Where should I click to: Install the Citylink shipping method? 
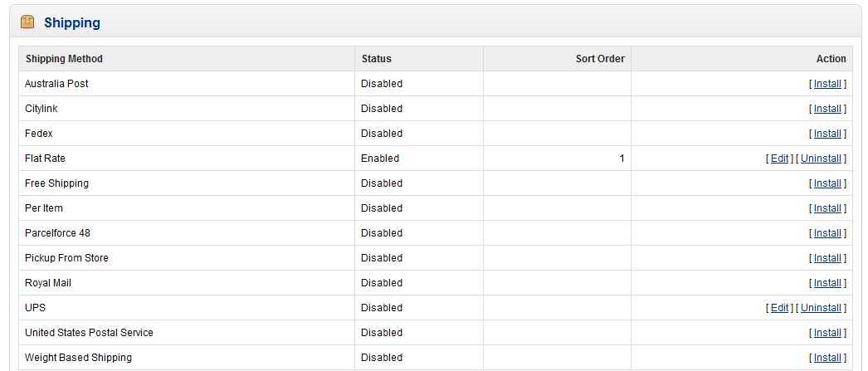coord(827,109)
